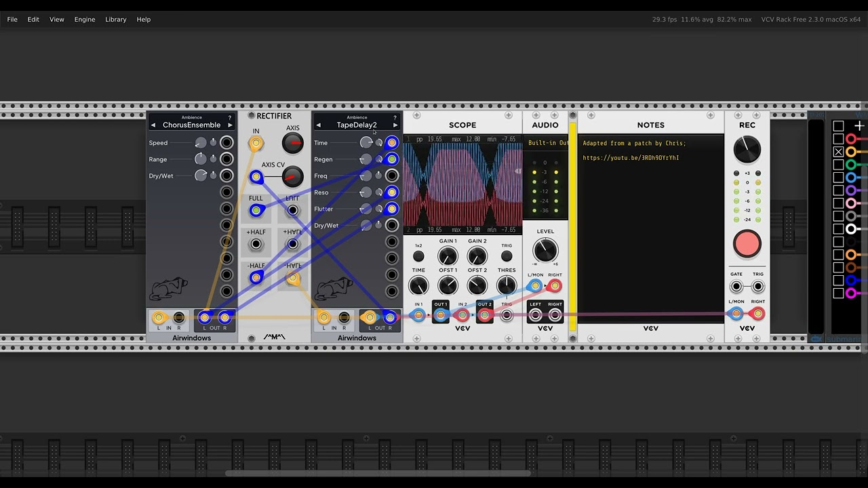Viewport: 868px width, 488px height.
Task: Go to the next effect after ChorusEnsemble
Action: 230,125
